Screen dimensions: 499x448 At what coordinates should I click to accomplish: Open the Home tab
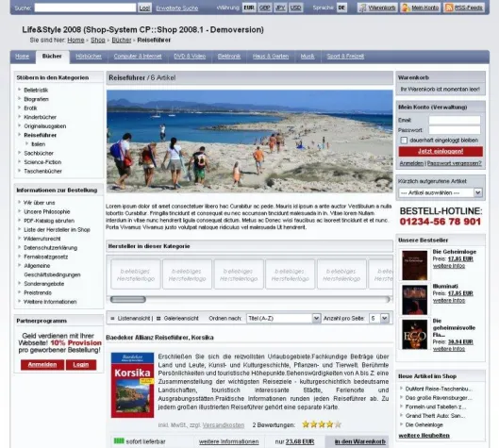[22, 57]
